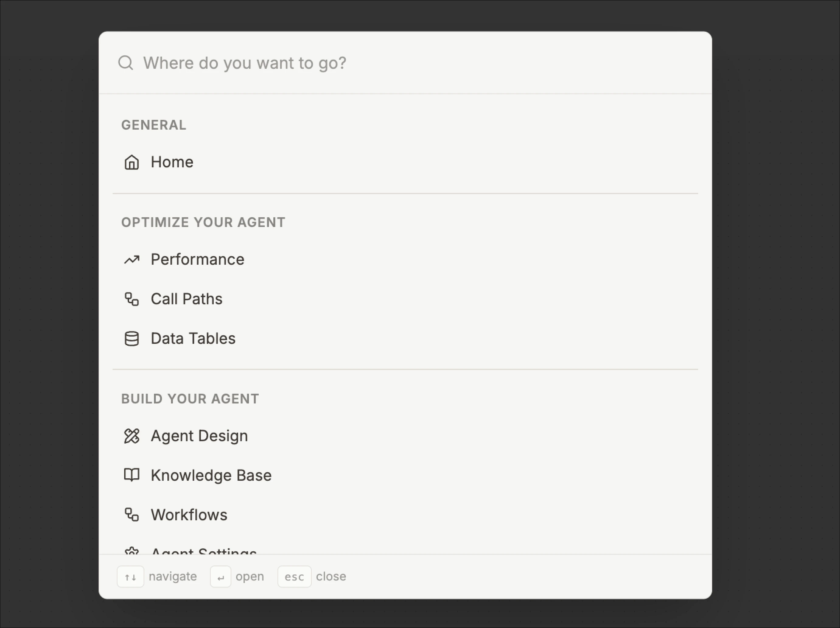840x628 pixels.
Task: Click the enter open shortcut badge
Action: (x=220, y=576)
